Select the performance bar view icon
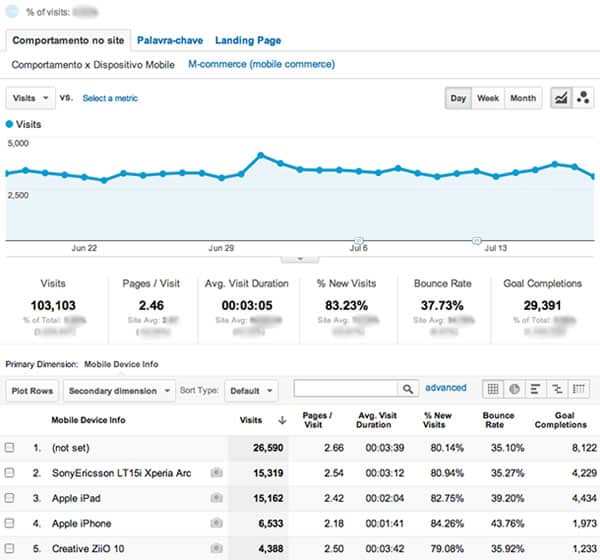 click(536, 389)
